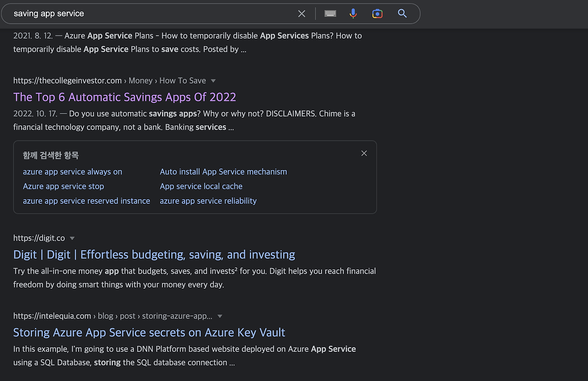This screenshot has width=588, height=381.
Task: Close the related searches box
Action: click(364, 153)
